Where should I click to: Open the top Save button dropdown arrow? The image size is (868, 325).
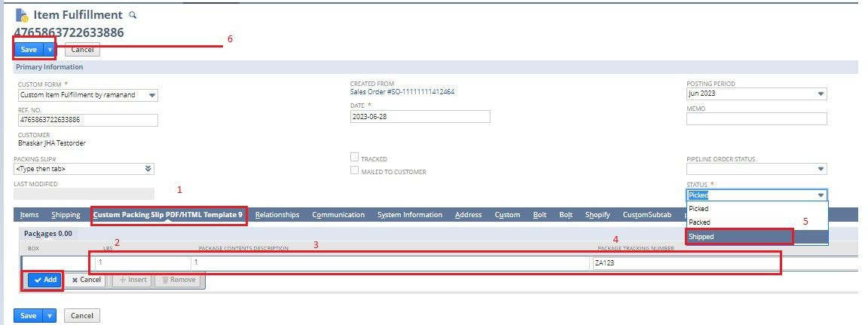pos(50,49)
